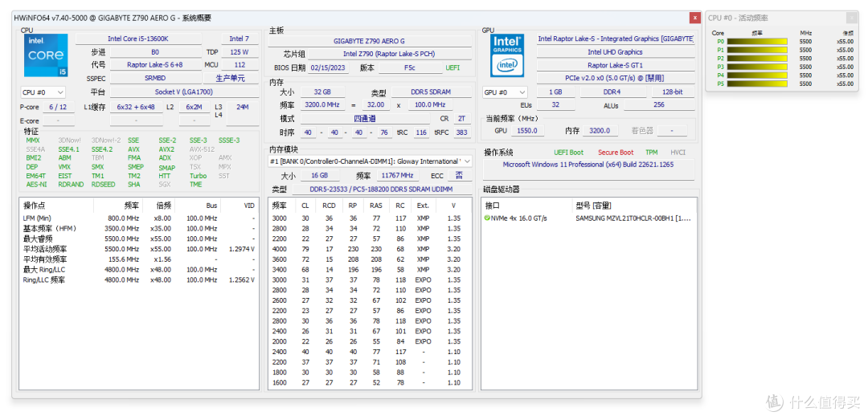Screen dimensions: 868x420
Task: Click the Ext. column header
Action: [x=423, y=206]
